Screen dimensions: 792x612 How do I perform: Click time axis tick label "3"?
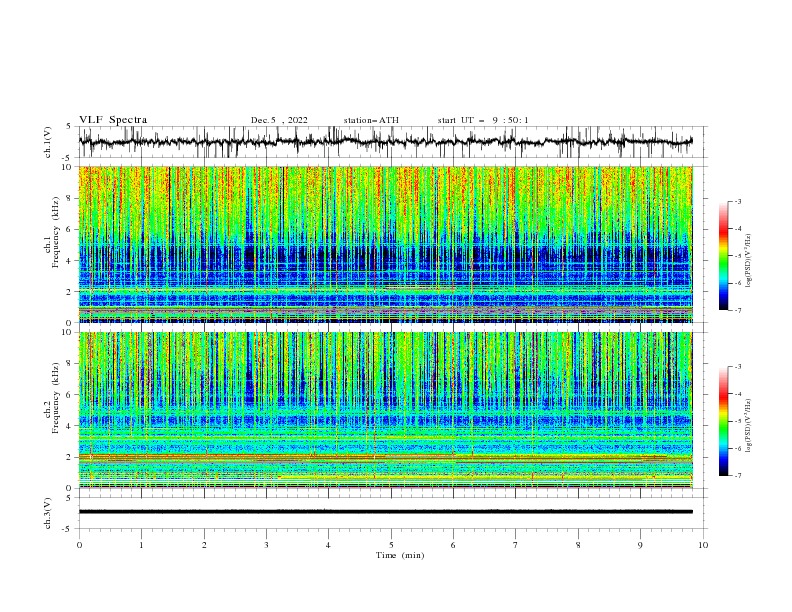point(266,545)
